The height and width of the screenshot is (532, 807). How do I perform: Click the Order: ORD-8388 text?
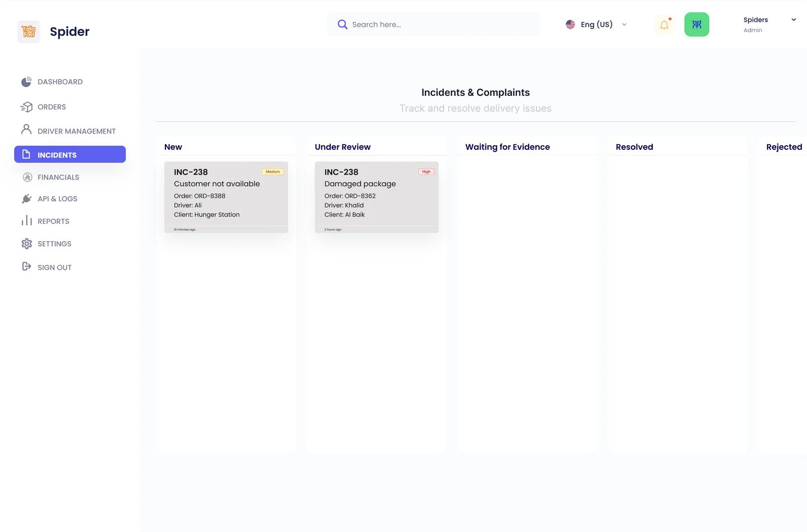(x=200, y=196)
